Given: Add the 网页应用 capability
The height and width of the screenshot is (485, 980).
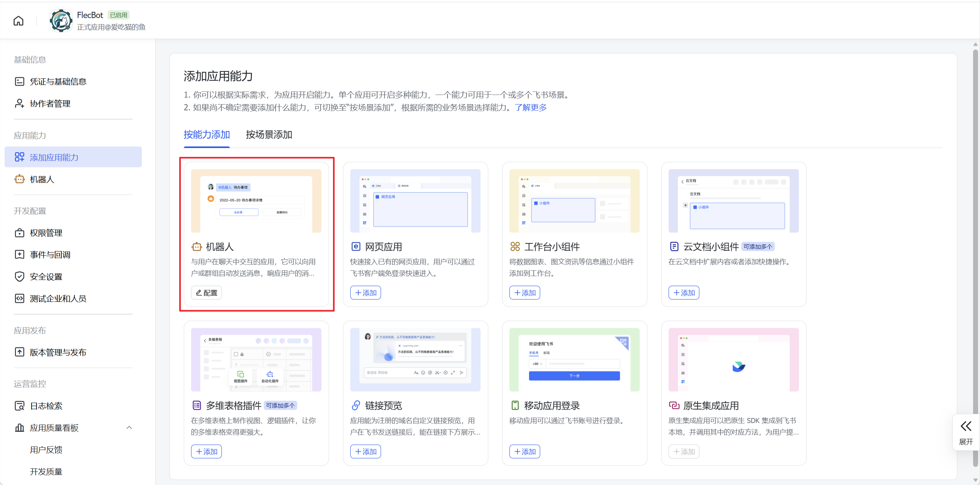Looking at the screenshot, I should pyautogui.click(x=366, y=293).
